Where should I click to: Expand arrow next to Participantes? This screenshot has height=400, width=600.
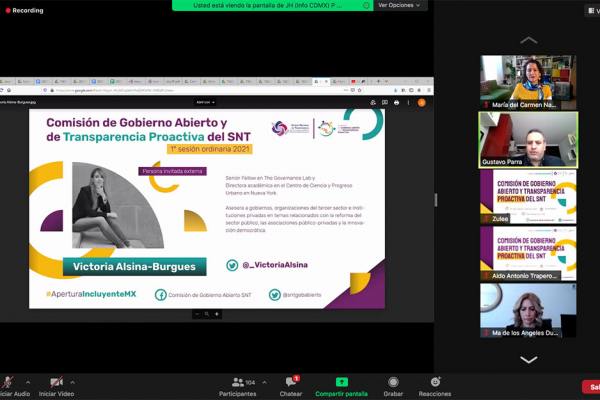[264, 382]
